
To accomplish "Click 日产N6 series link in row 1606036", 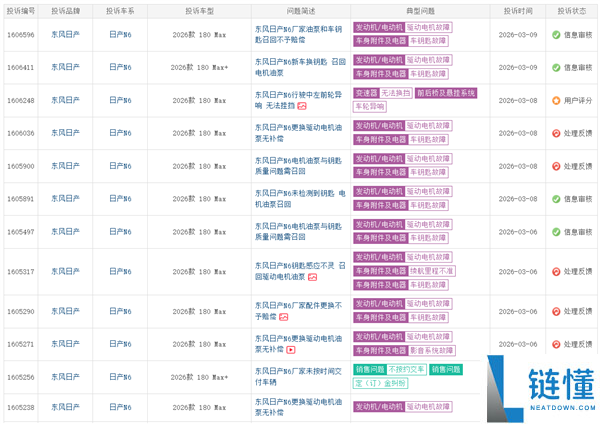I will coord(120,133).
